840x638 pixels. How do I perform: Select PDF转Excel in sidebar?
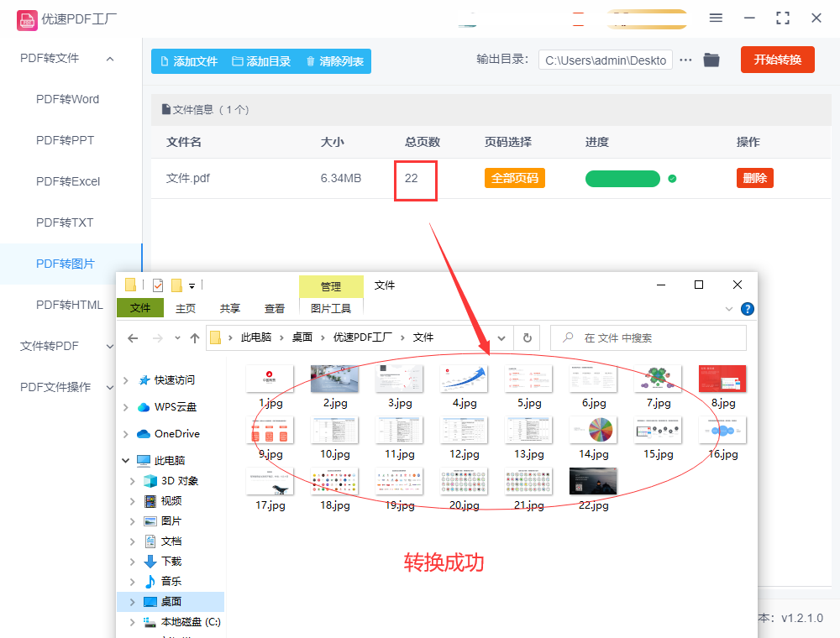[68, 182]
